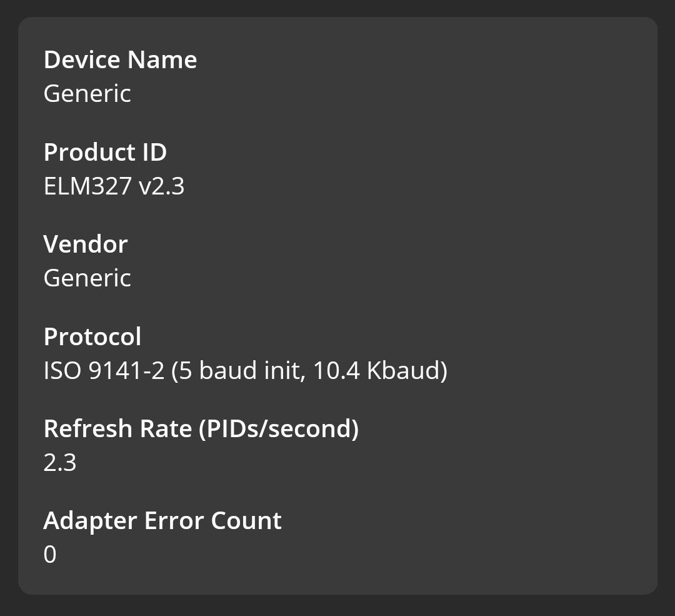The image size is (675, 616).
Task: Click the Product ID heading
Action: [104, 152]
